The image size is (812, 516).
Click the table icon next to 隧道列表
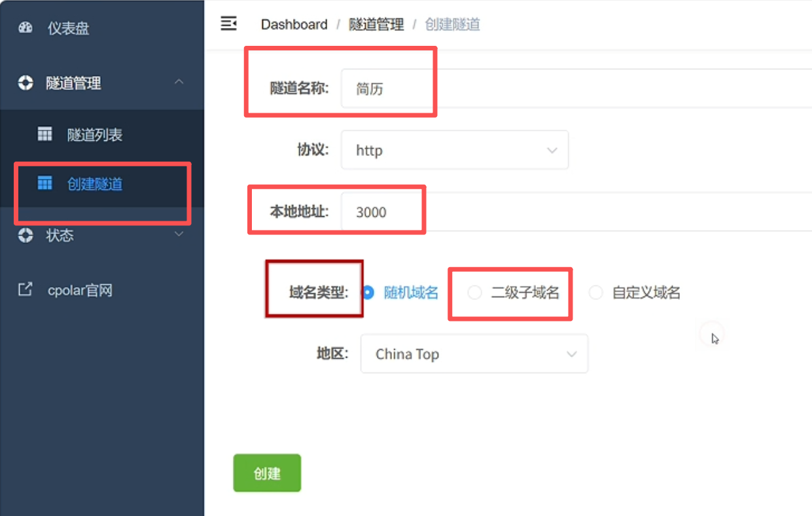click(x=44, y=134)
